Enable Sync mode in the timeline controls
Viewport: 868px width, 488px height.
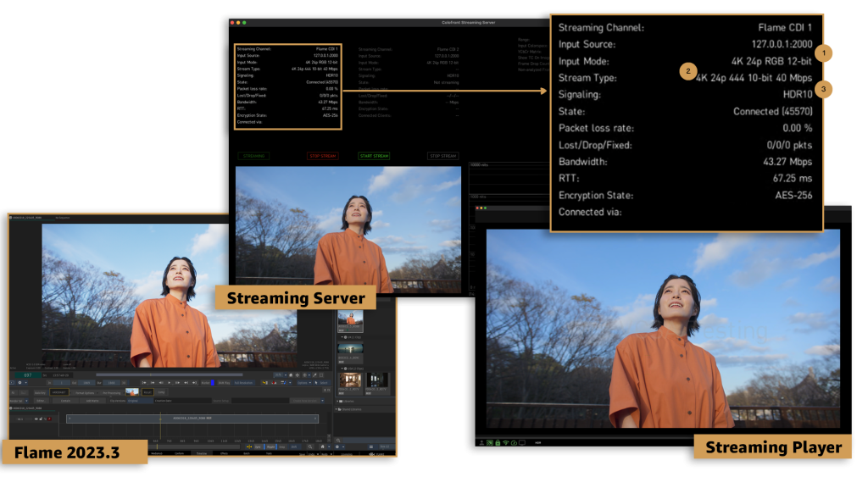tap(257, 446)
